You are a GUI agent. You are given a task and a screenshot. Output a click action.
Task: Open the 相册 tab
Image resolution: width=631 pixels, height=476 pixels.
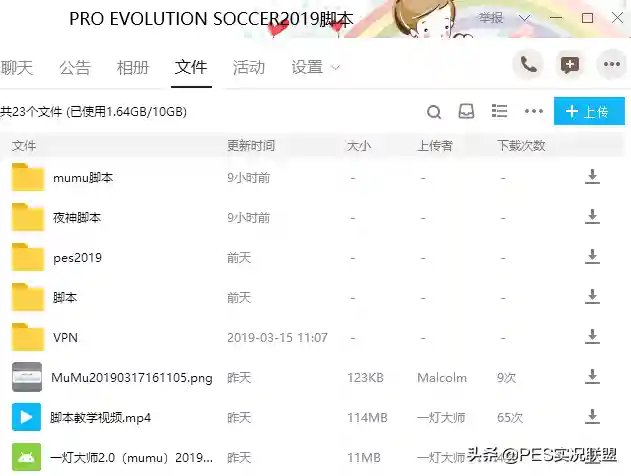tap(133, 67)
